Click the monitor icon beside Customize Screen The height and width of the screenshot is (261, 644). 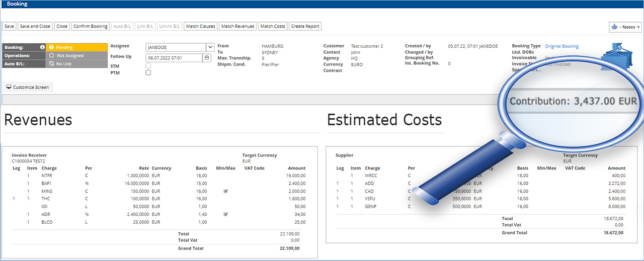[9, 88]
